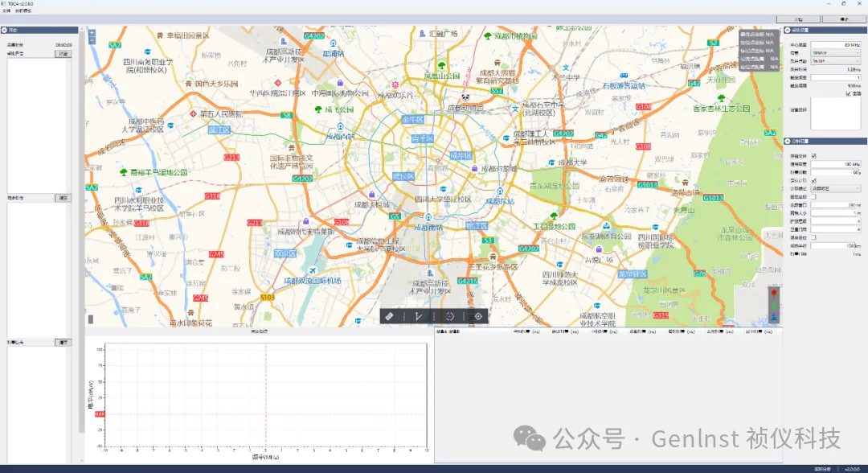
Task: Click the green marker legend icon
Action: point(774,305)
